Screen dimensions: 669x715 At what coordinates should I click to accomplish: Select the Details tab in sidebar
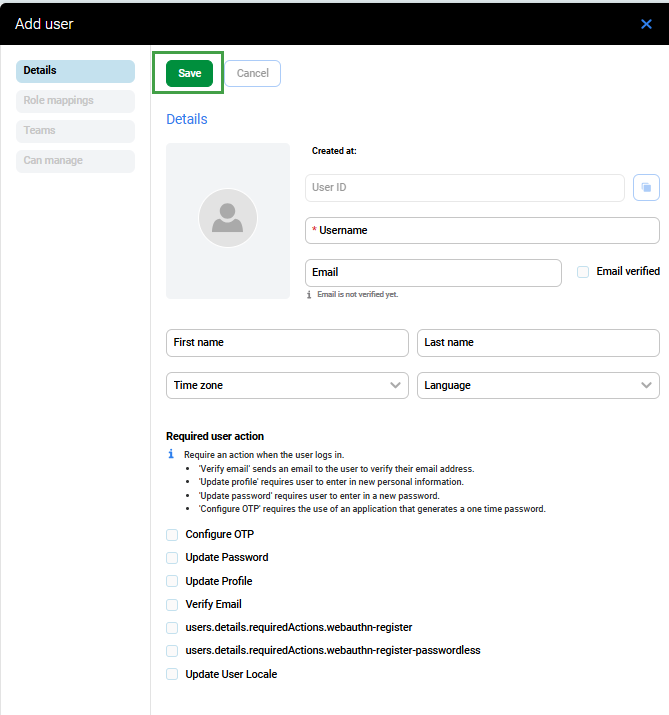[x=75, y=71]
